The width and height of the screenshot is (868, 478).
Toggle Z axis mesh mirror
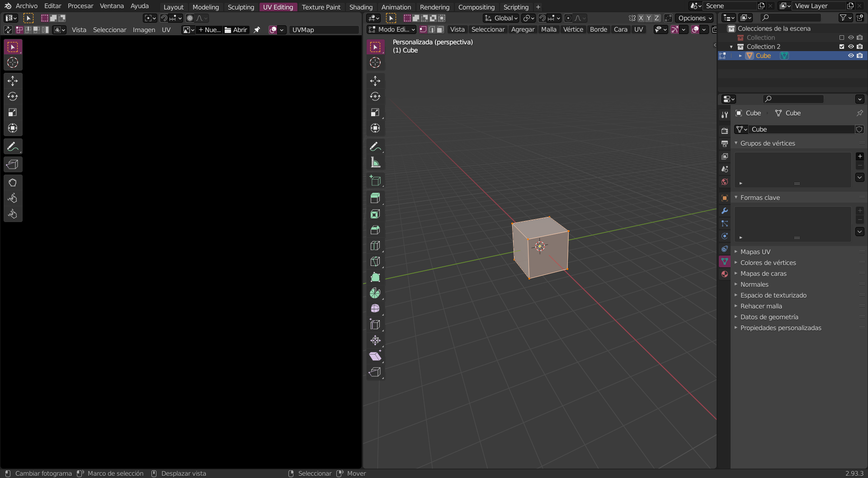(x=657, y=18)
